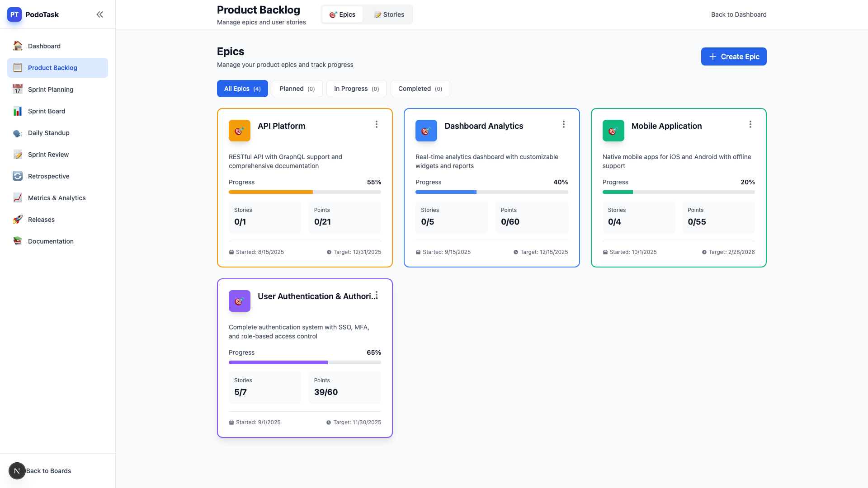Click the purple User Authentication epic icon

tap(239, 301)
